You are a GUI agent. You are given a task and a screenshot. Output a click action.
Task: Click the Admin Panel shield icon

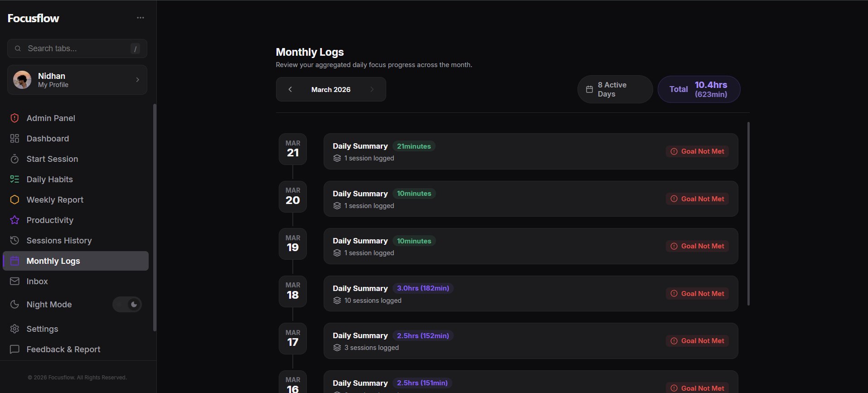tap(15, 118)
